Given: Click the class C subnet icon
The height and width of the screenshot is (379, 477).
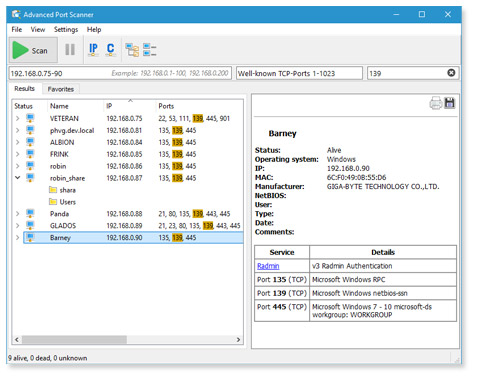Looking at the screenshot, I should click(110, 50).
